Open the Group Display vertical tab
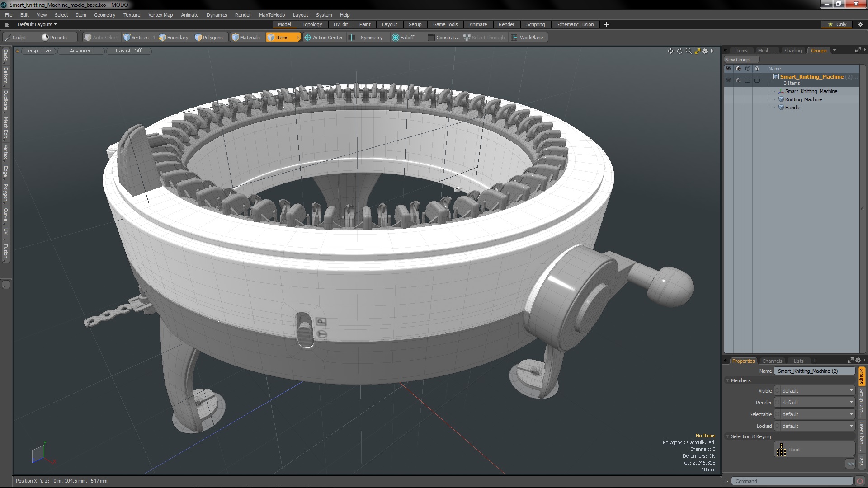Screen dimensions: 868x488 pyautogui.click(x=861, y=403)
